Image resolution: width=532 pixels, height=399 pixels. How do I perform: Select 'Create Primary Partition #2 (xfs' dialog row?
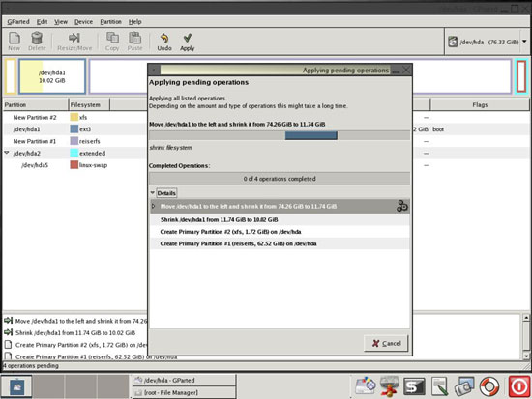280,232
